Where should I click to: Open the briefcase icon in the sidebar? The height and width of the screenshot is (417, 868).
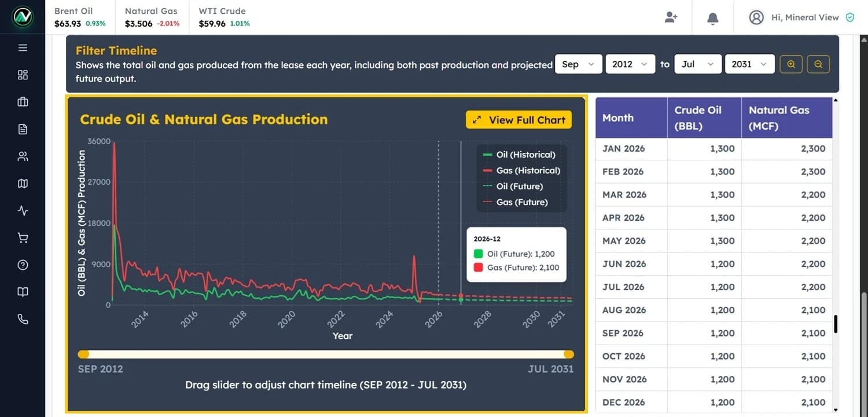[x=23, y=102]
